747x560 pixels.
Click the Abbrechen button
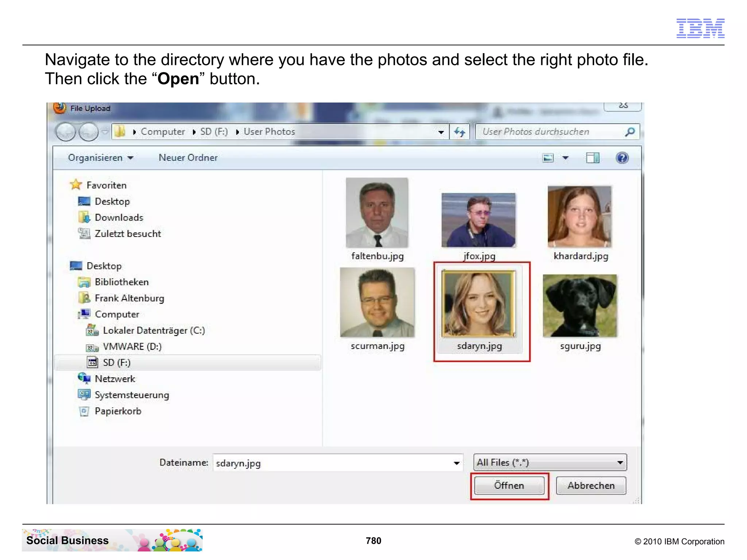click(x=591, y=486)
